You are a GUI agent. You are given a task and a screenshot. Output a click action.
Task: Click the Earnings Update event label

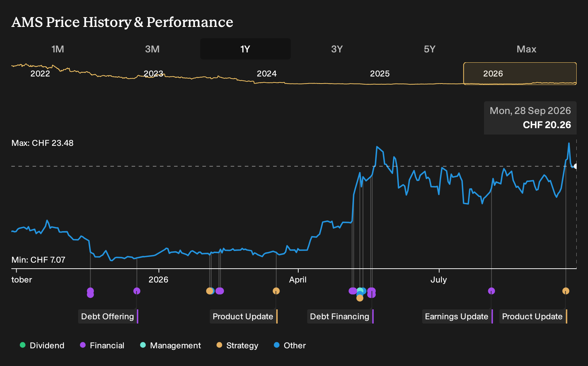click(x=457, y=316)
